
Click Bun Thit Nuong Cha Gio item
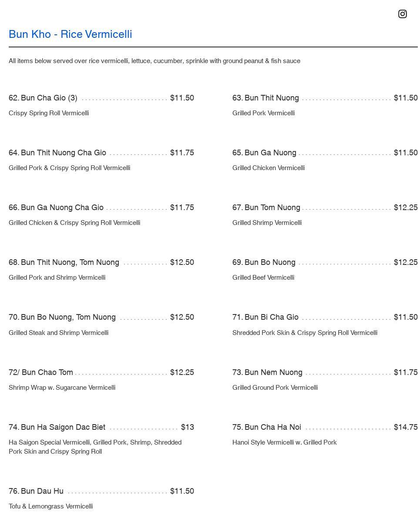coord(57,153)
